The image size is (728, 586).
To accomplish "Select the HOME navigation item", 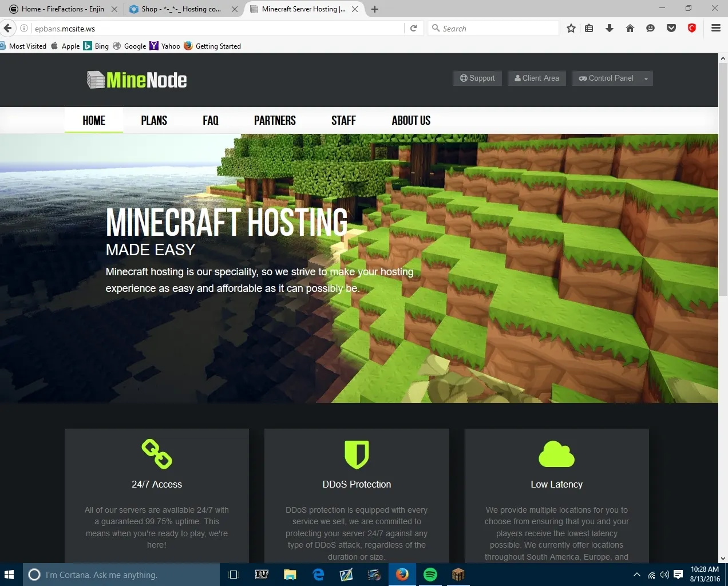I will click(x=94, y=120).
